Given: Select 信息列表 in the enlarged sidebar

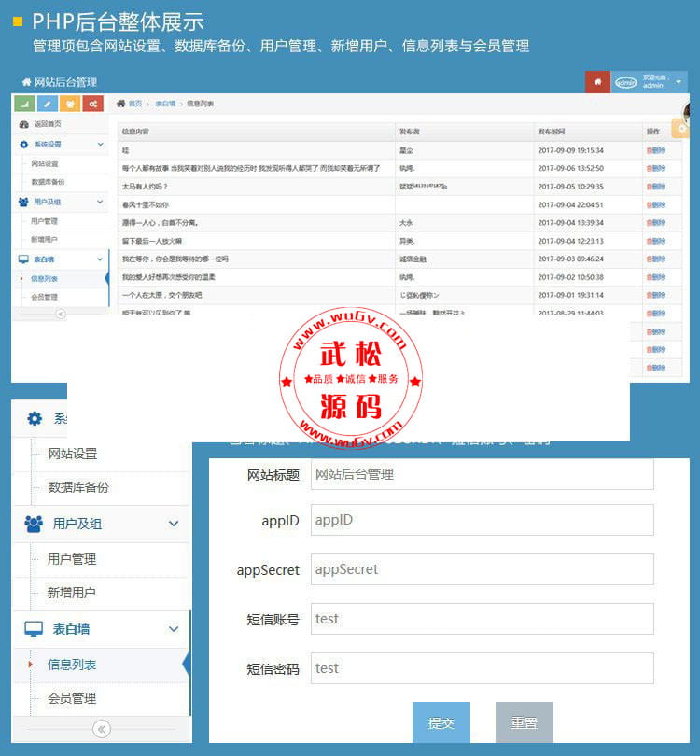Looking at the screenshot, I should pos(72,665).
